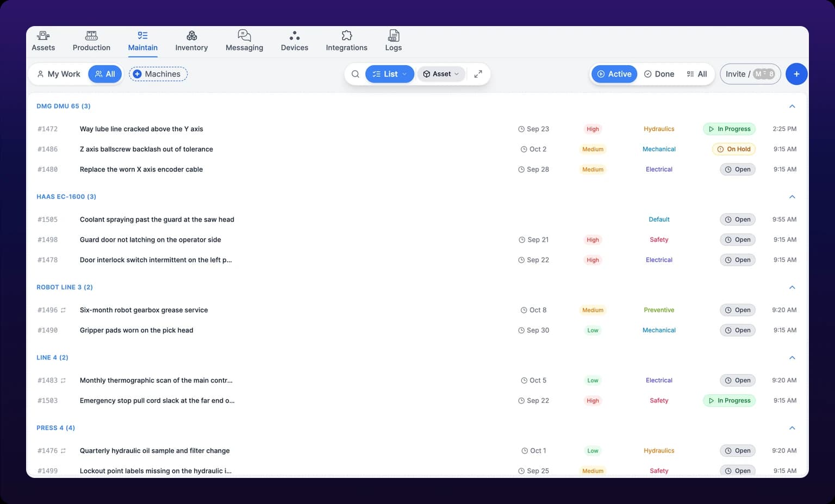Click On Hold status on order #1486
Image resolution: width=835 pixels, height=504 pixels.
(734, 149)
